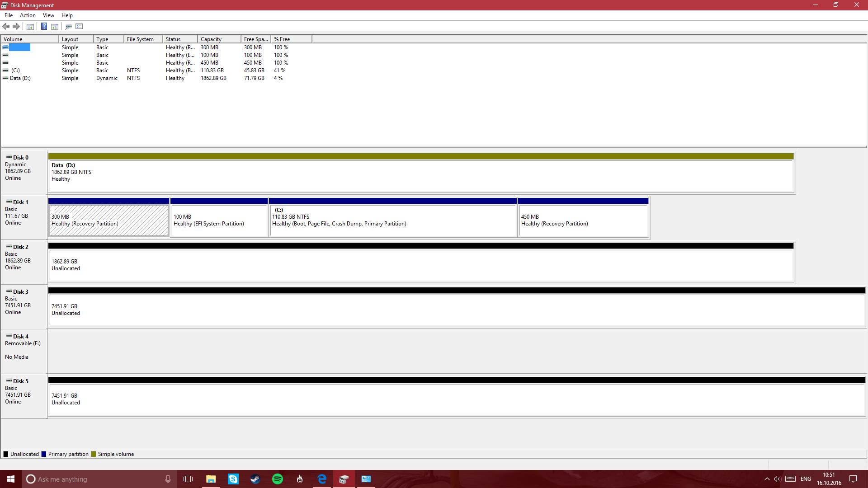This screenshot has width=868, height=488.
Task: Open the View menu
Action: 48,15
